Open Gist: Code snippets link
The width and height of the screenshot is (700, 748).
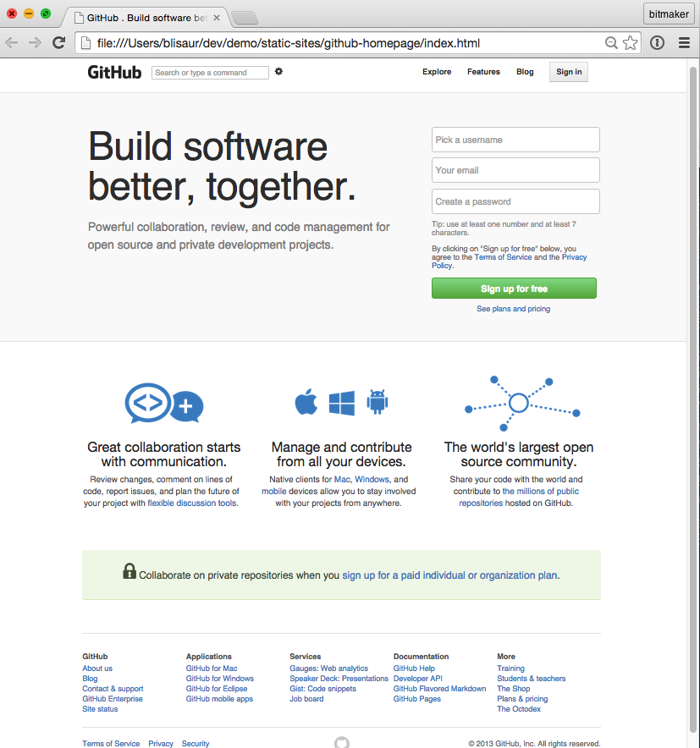tap(322, 689)
